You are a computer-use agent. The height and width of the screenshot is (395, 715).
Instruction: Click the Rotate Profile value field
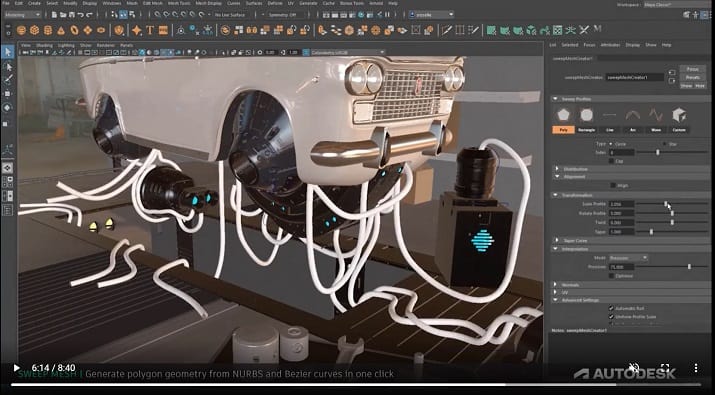click(x=622, y=213)
